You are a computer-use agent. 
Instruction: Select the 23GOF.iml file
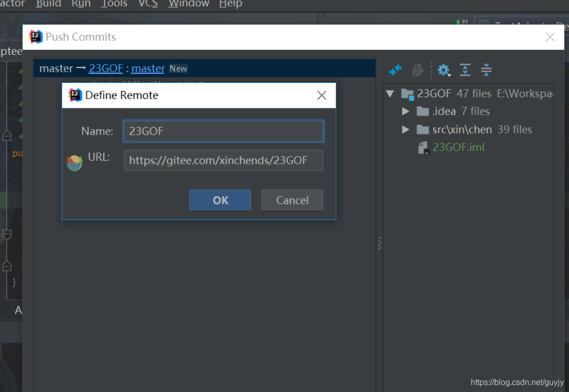tap(459, 147)
